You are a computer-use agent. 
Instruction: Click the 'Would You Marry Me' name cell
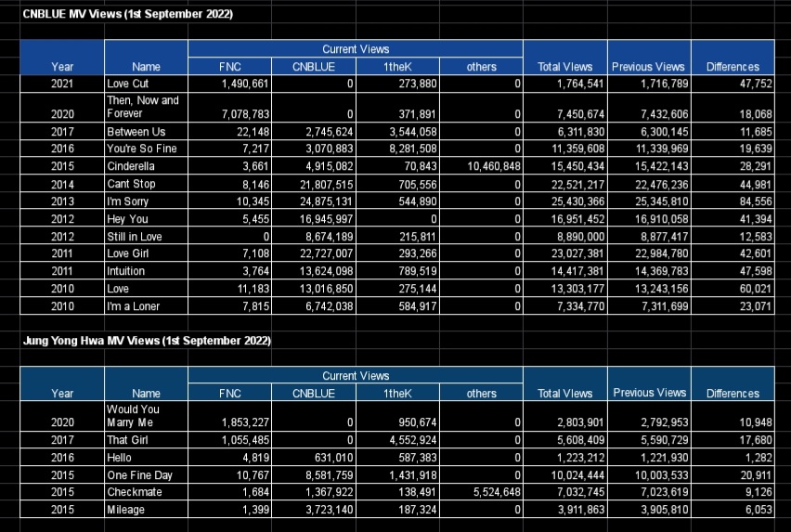click(146, 416)
